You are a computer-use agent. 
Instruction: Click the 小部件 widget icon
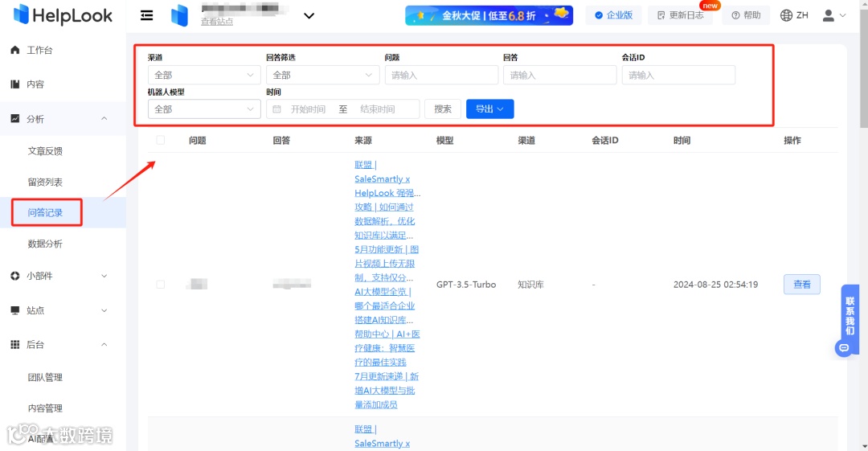[15, 276]
